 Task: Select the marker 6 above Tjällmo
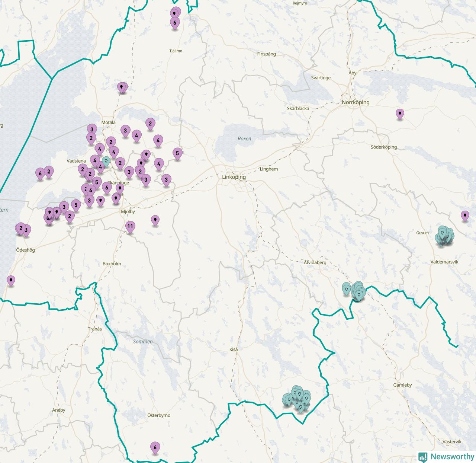coord(175,24)
